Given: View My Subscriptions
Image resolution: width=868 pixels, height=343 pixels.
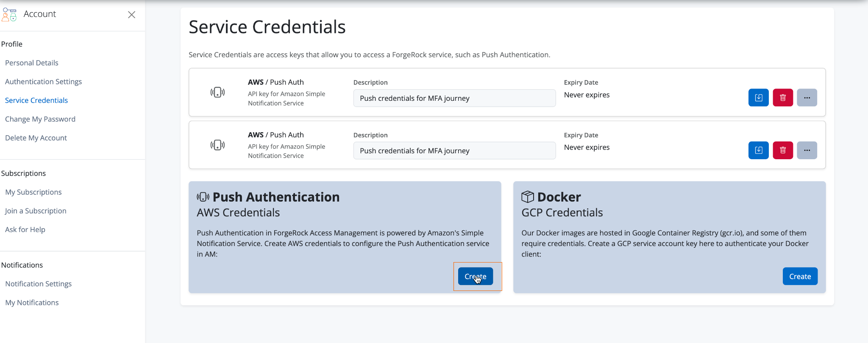Looking at the screenshot, I should [33, 192].
